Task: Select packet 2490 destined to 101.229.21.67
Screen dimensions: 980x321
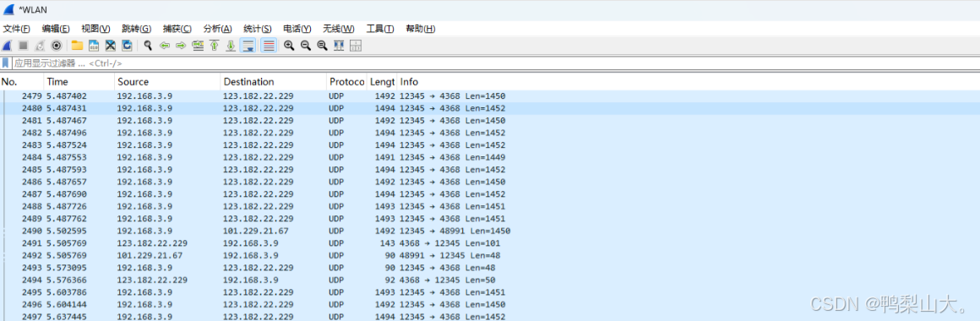Action: (490, 231)
